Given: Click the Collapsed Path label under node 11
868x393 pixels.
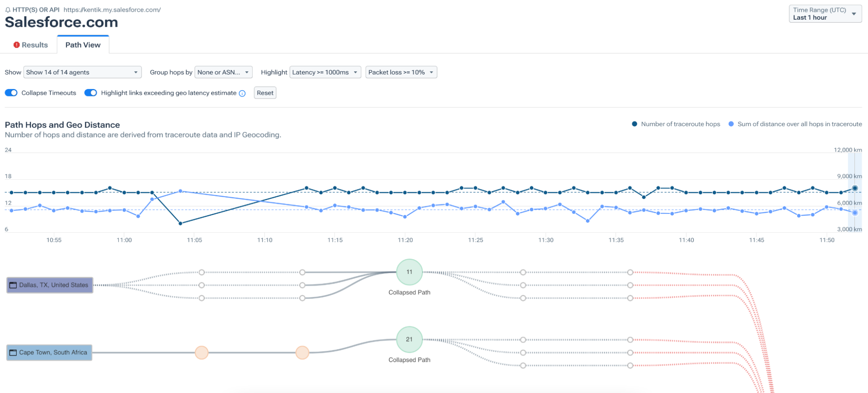Looking at the screenshot, I should tap(409, 293).
